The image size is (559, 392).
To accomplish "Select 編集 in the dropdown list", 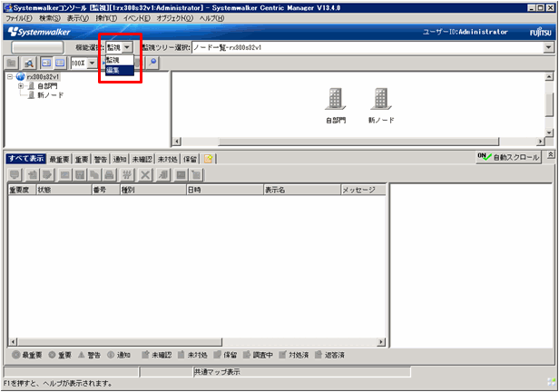I will (120, 70).
